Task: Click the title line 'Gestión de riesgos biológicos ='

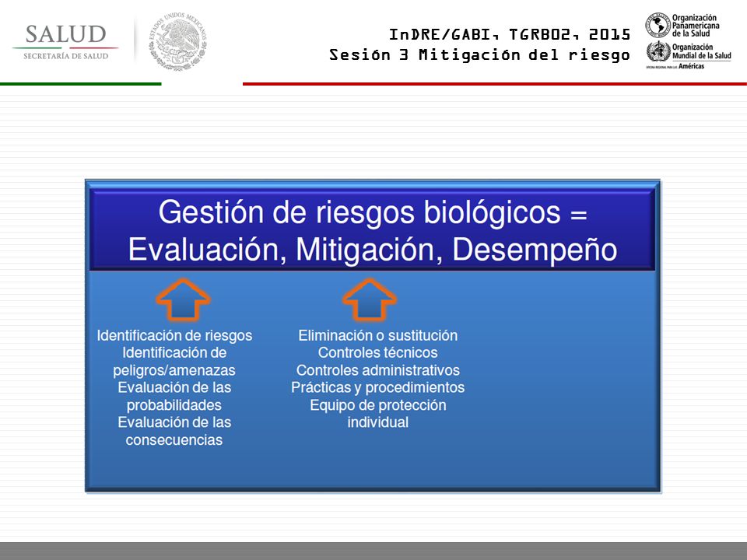Action: (373, 212)
